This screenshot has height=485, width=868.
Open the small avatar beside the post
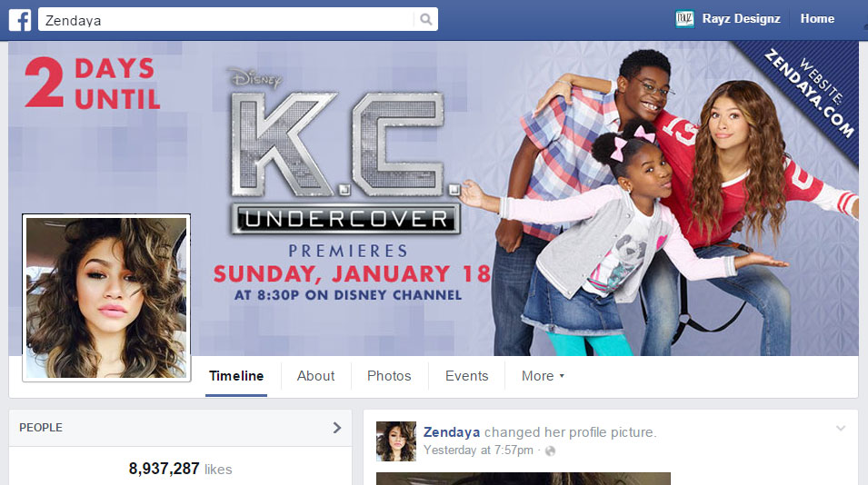[x=396, y=441]
